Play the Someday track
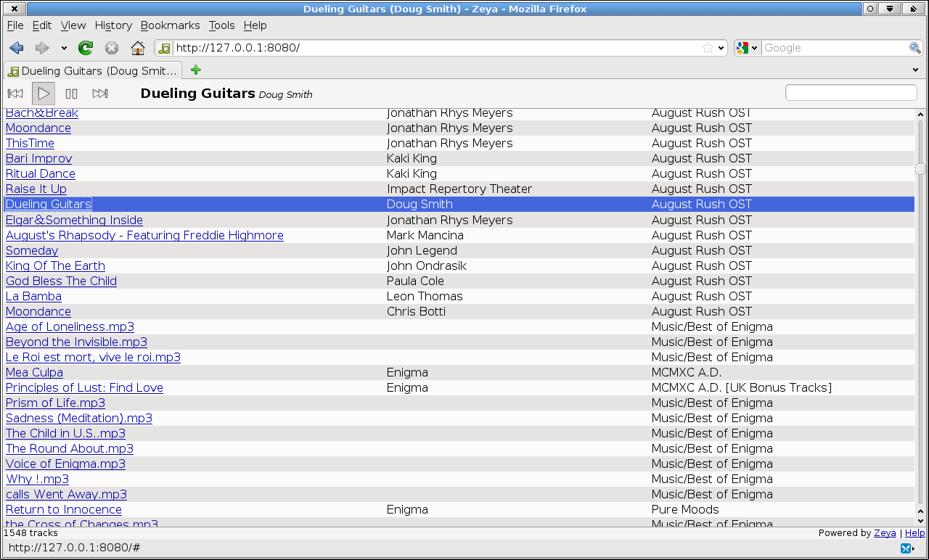929x560 pixels. [32, 251]
